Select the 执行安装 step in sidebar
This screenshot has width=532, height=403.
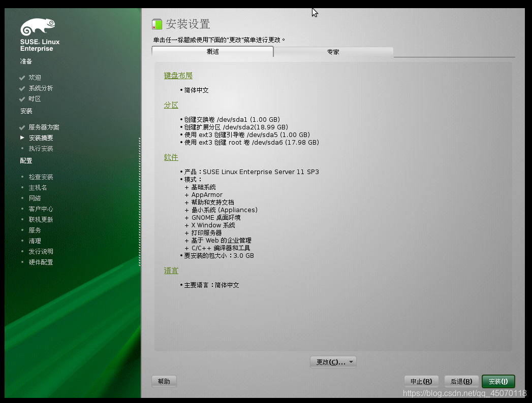point(41,148)
